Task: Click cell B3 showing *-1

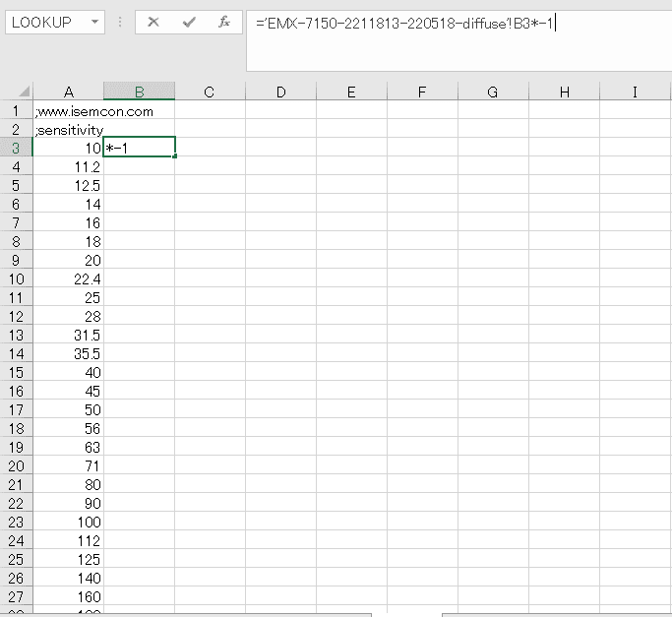Action: point(139,148)
